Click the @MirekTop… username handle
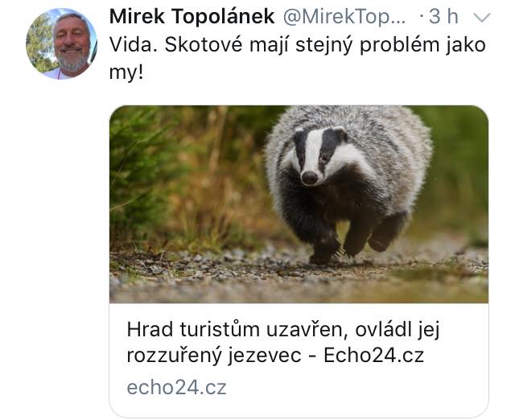 point(344,16)
